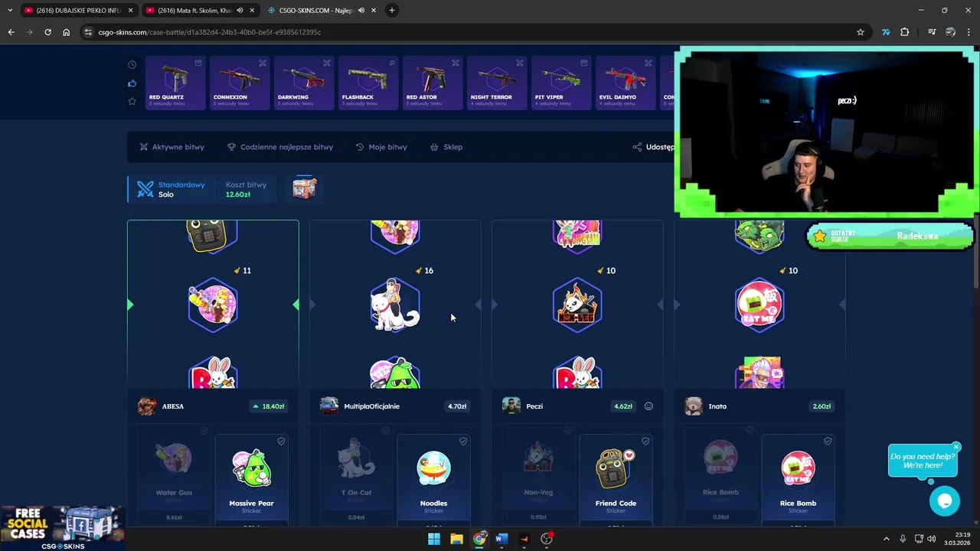This screenshot has height=551, width=980.
Task: Select the Massive Pear sticker card
Action: pyautogui.click(x=251, y=480)
